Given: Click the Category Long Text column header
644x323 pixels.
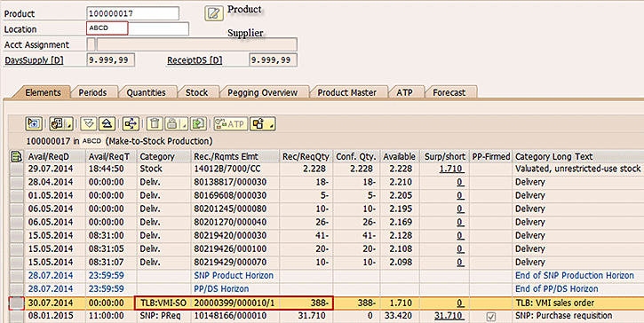Looking at the screenshot, I should point(578,156).
